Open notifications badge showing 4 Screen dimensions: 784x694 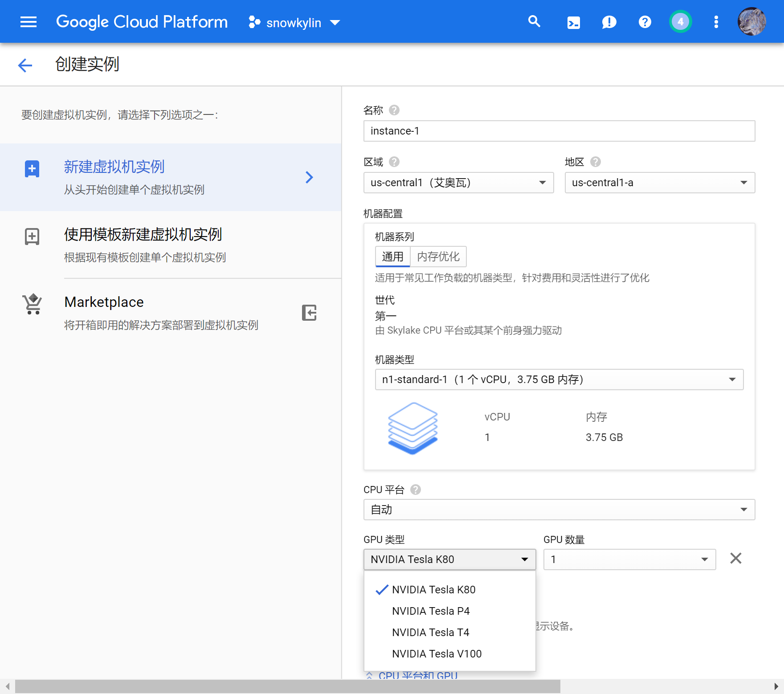tap(680, 21)
